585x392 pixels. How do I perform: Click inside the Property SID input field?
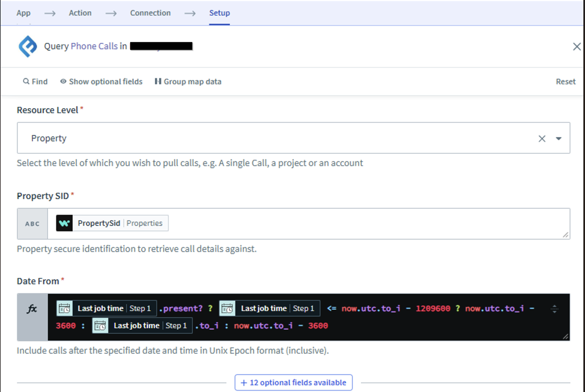click(308, 224)
